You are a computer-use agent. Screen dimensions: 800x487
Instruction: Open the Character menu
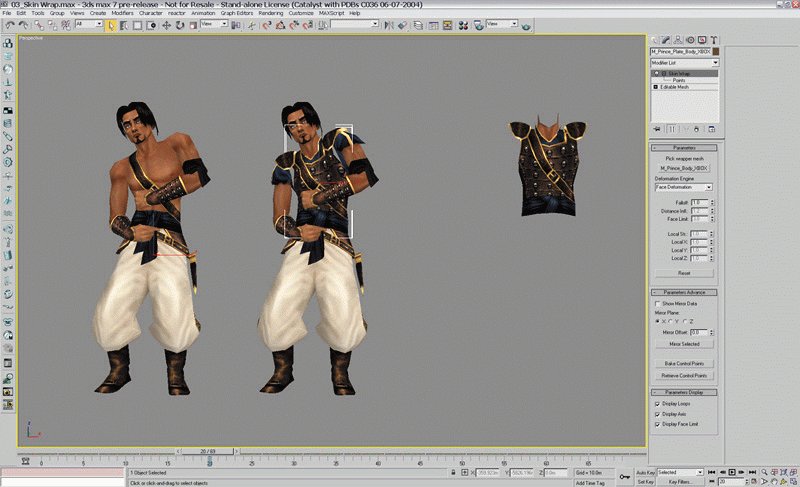151,13
